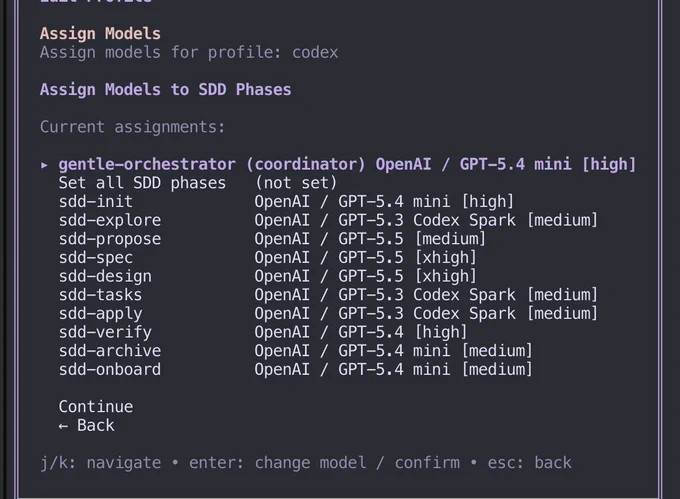Choose the Set all SDD phases row

click(x=198, y=183)
